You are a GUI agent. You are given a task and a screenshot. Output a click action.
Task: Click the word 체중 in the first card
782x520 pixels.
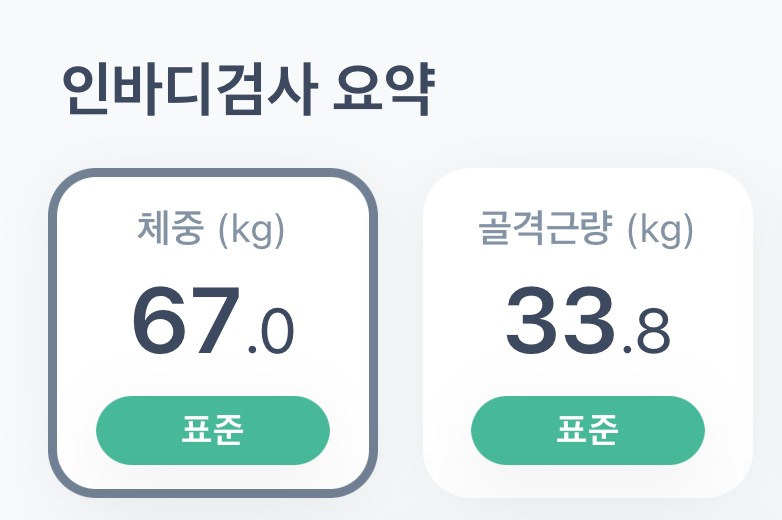pyautogui.click(x=171, y=231)
